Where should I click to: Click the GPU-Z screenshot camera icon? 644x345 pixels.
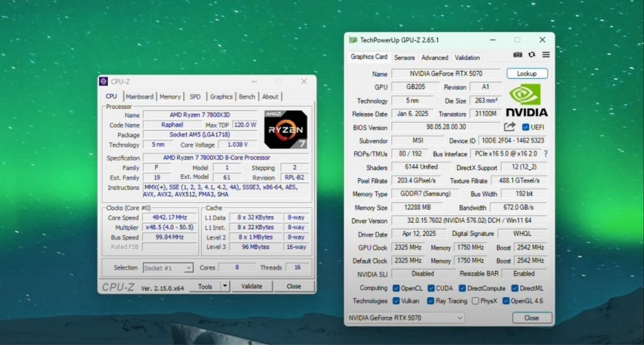[518, 55]
